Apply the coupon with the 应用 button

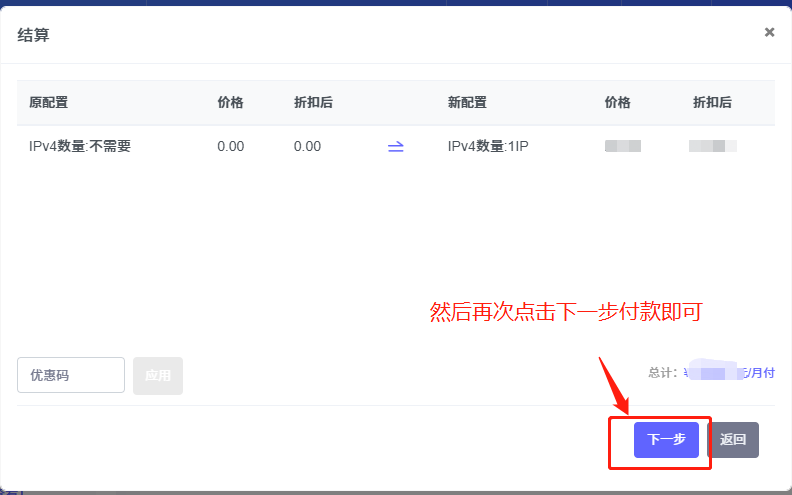[158, 376]
